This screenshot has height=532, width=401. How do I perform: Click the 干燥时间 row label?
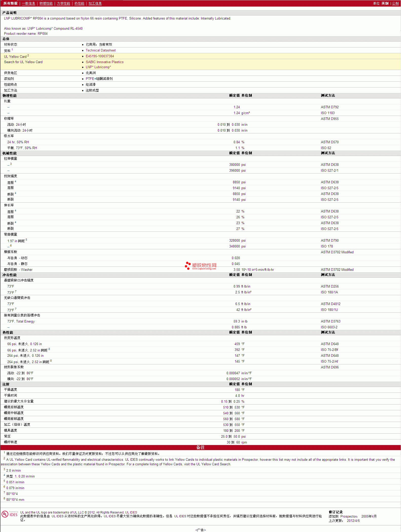pos(10,396)
